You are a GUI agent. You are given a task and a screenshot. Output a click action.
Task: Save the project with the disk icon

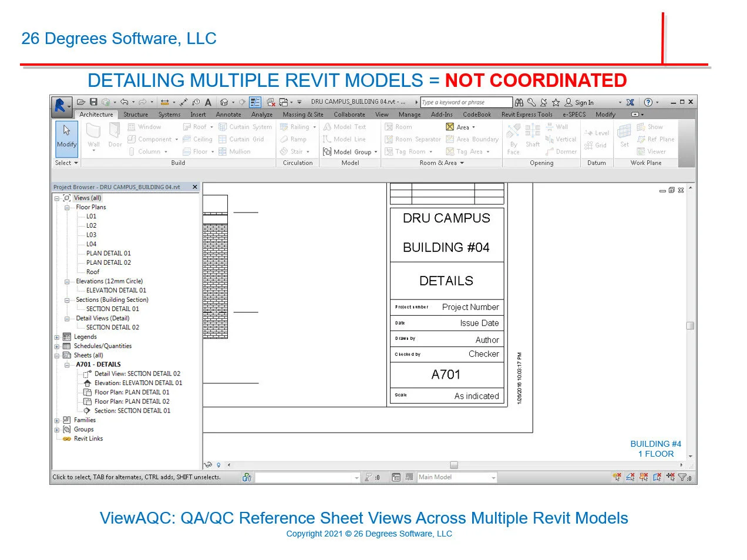93,102
